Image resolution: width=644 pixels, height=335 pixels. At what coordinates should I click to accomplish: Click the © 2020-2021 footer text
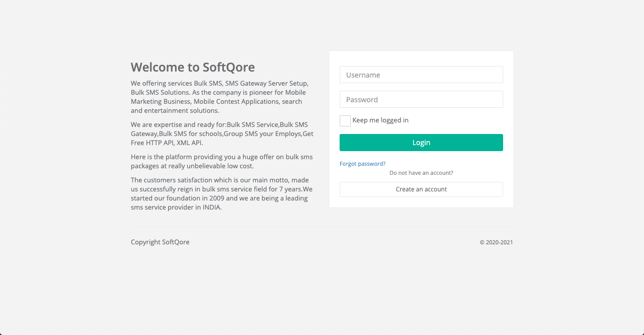(496, 242)
